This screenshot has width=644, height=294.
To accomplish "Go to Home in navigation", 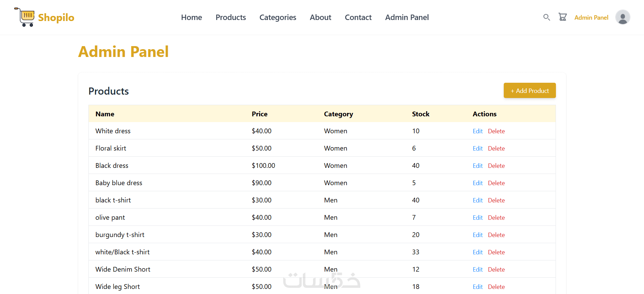I will 191,17.
